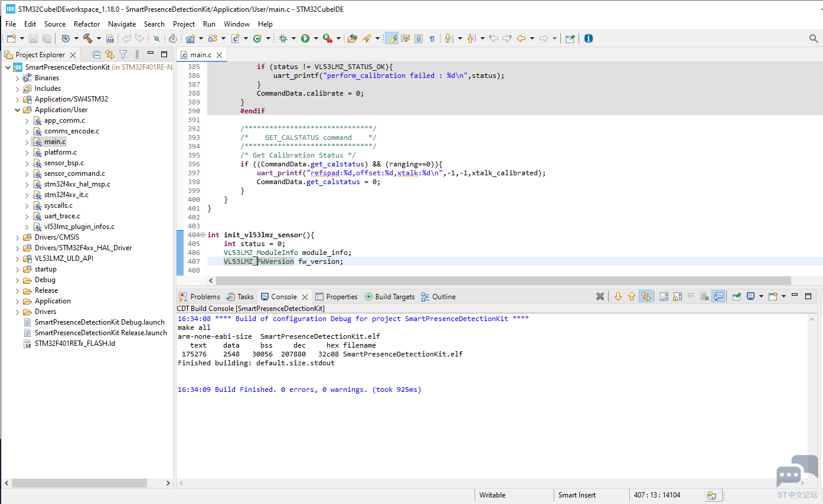
Task: Collapse all in Project Explorer
Action: (x=97, y=54)
